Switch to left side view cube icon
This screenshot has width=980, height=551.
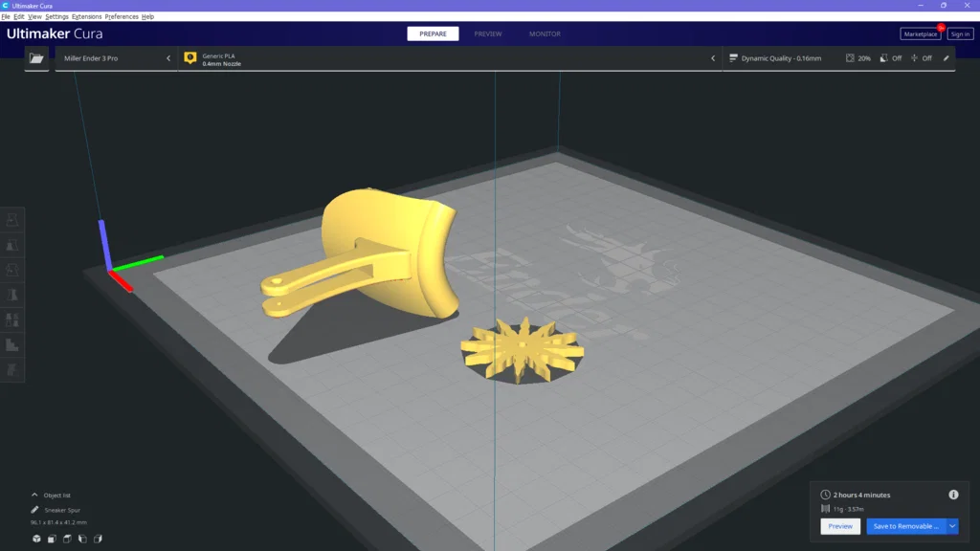coord(82,539)
